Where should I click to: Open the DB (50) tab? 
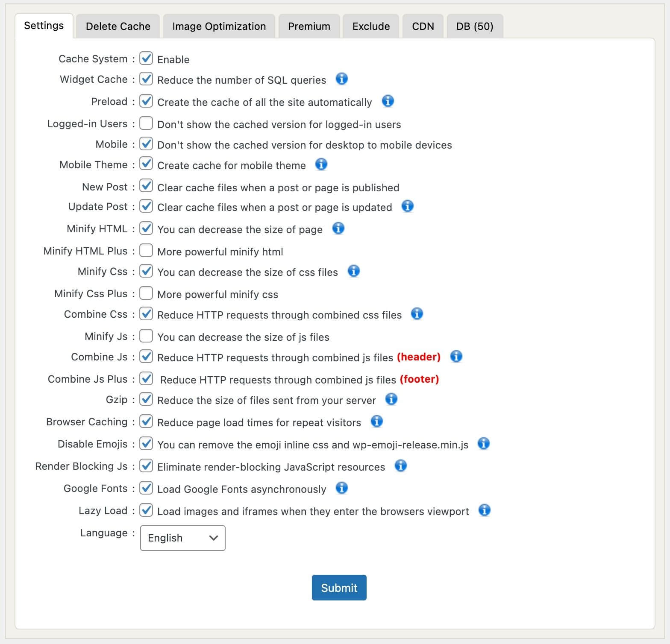coord(475,26)
